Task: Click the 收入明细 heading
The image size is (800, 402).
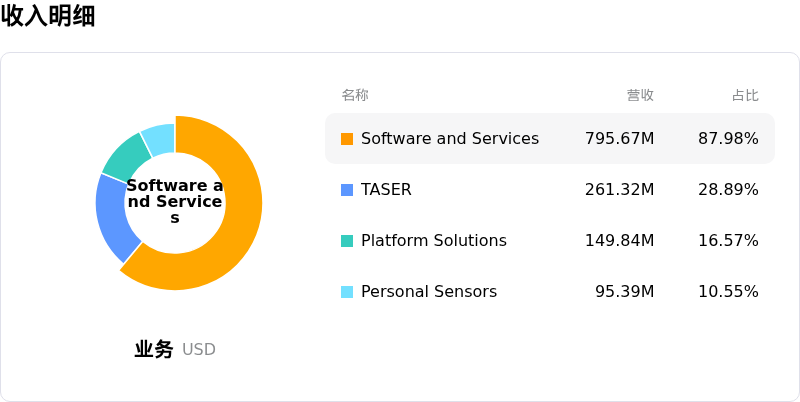Action: [x=48, y=16]
